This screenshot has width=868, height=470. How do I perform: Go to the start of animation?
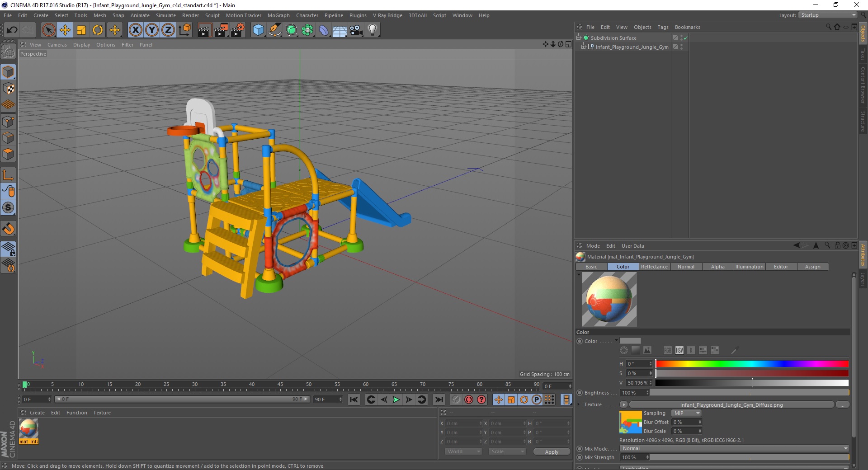pos(354,399)
